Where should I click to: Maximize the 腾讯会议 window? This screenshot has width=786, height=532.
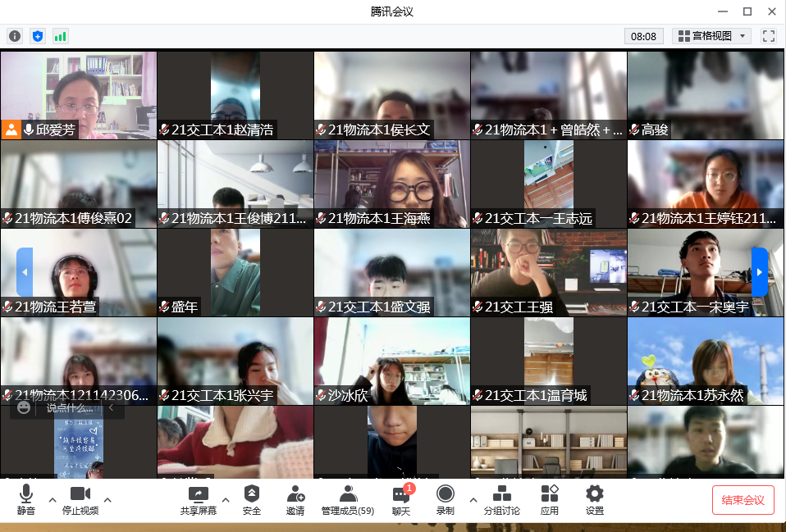pyautogui.click(x=747, y=11)
